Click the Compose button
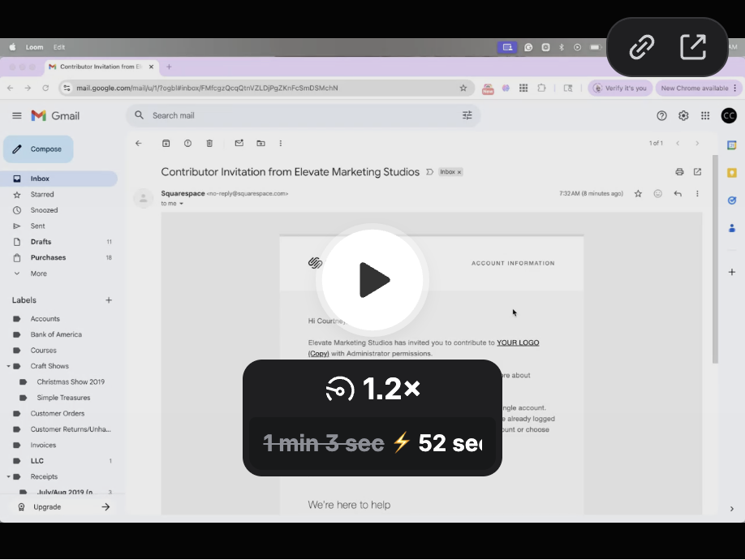Viewport: 745px width, 560px height. click(x=38, y=149)
